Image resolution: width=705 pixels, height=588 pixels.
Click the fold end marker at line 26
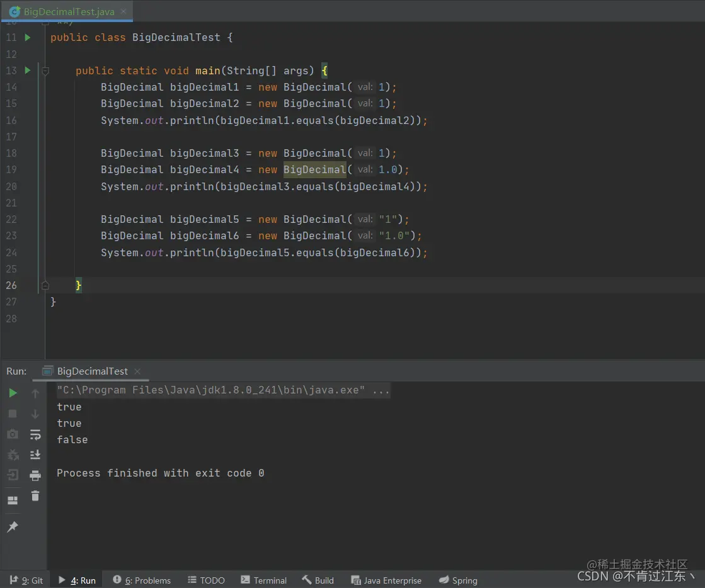click(45, 285)
